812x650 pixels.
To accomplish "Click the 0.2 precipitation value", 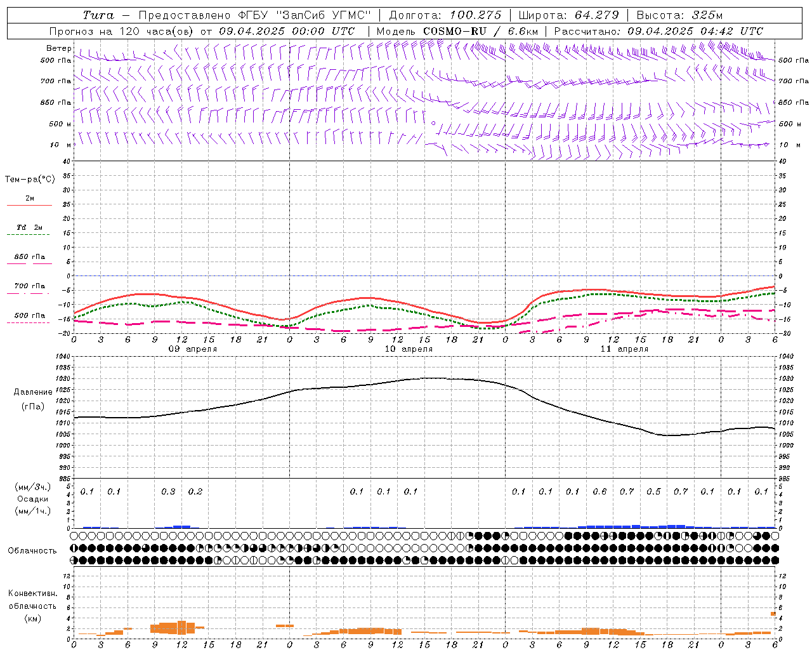I will pos(195,492).
